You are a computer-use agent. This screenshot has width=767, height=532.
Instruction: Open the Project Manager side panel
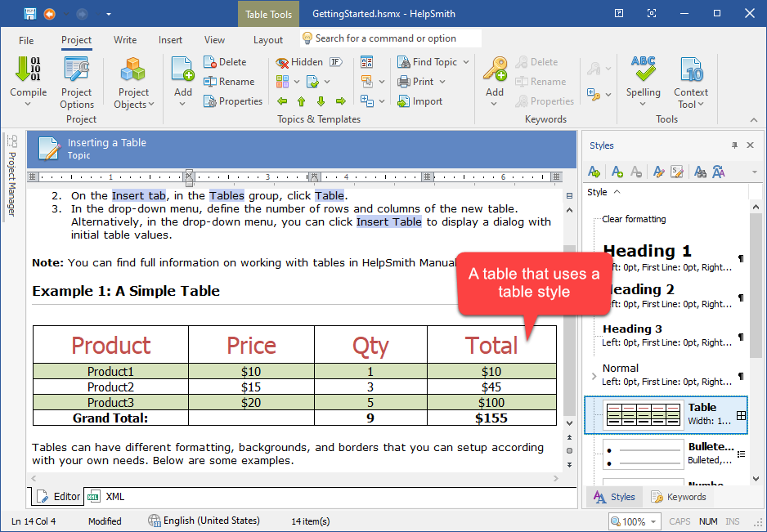12,176
